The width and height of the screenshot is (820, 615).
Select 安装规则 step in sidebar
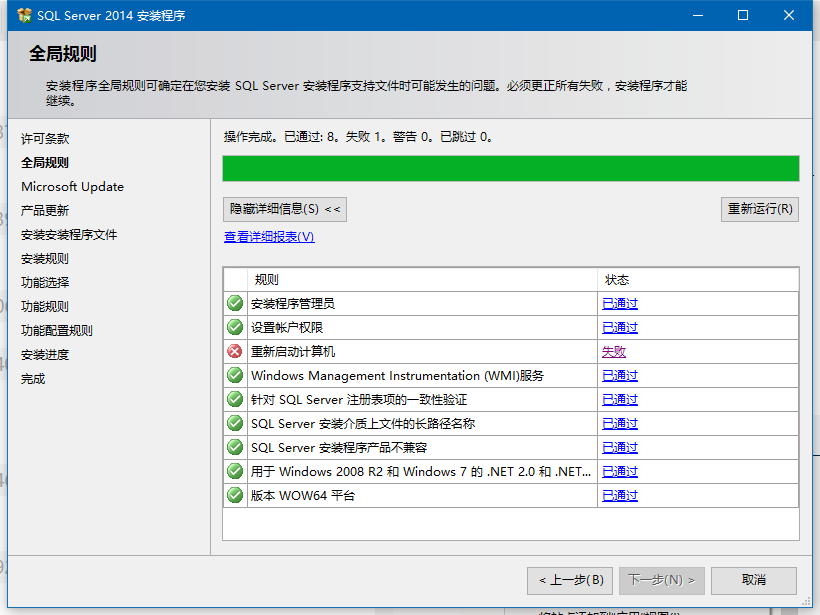point(45,259)
